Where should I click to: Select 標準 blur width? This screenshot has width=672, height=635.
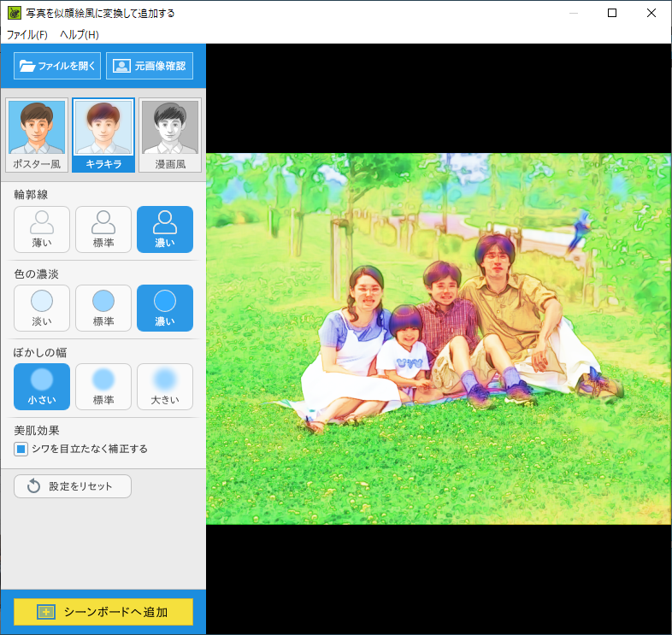coord(103,386)
